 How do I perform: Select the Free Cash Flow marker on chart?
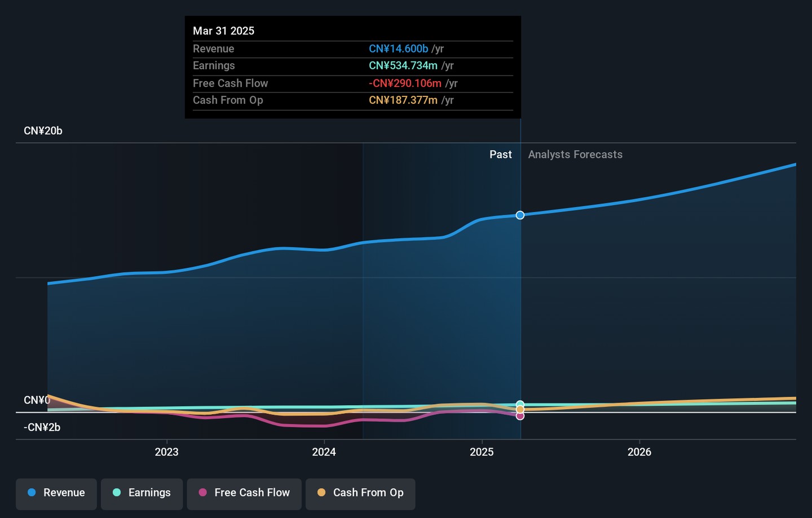coord(520,416)
